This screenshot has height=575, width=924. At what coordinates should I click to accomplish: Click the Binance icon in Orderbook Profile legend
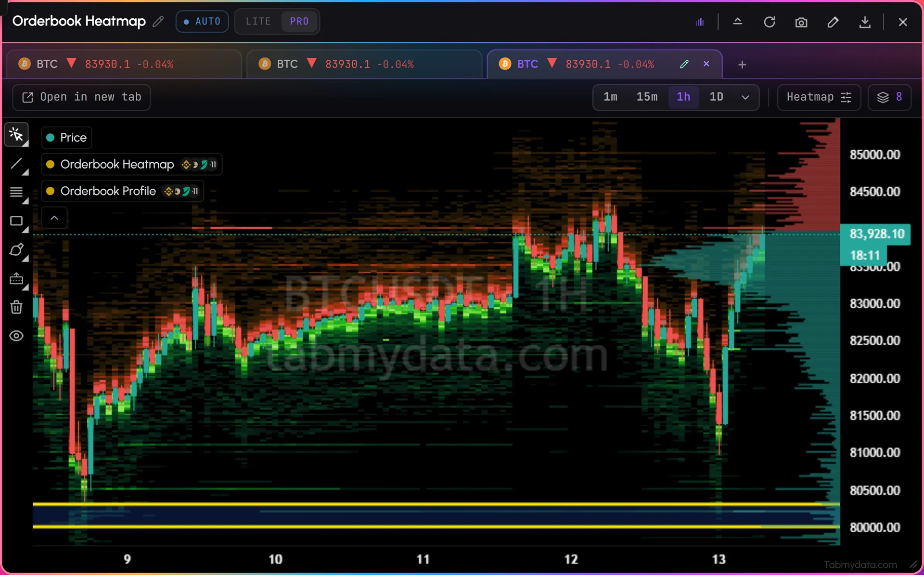pyautogui.click(x=168, y=191)
